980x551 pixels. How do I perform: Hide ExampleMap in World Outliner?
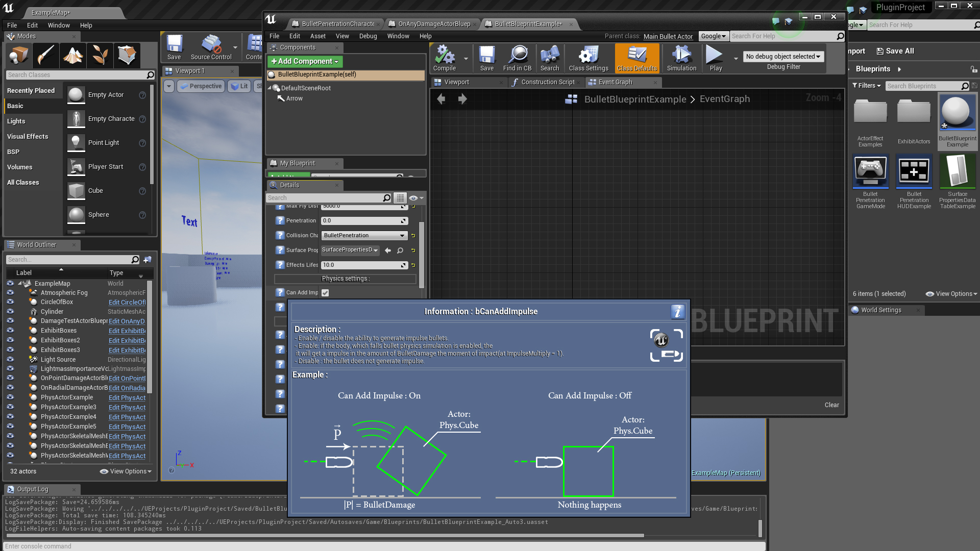tap(10, 283)
